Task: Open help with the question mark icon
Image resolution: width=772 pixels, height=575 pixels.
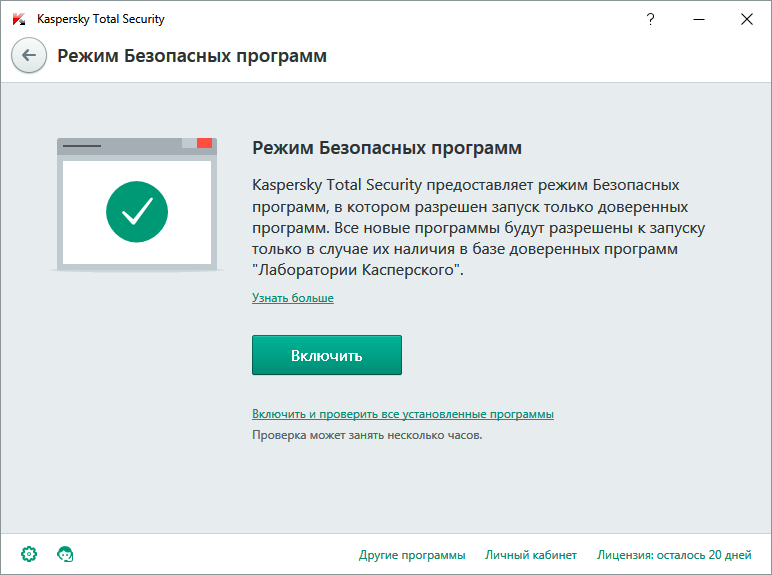Action: 651,19
